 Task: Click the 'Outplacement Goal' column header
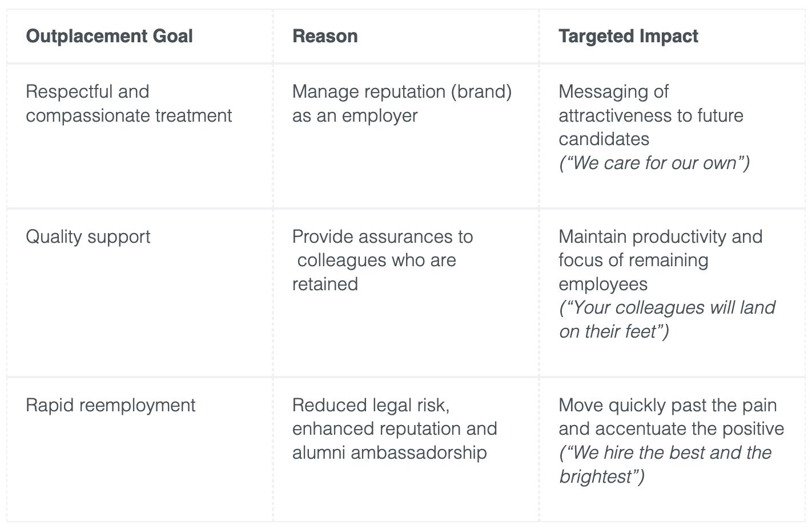[x=109, y=37]
